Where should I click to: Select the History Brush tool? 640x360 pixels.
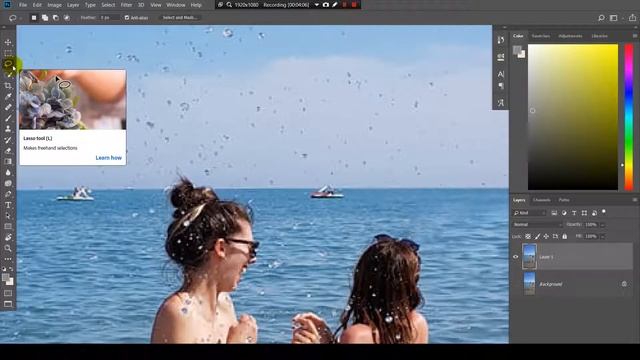(x=8, y=140)
